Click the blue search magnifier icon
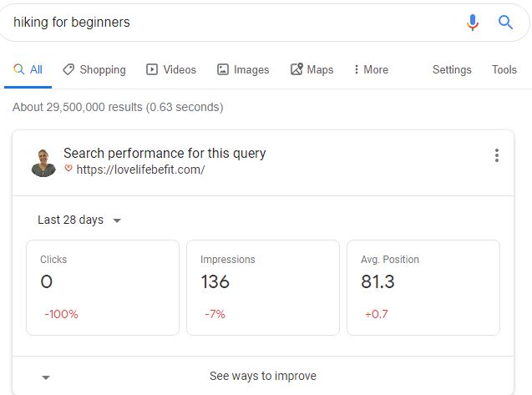This screenshot has height=395, width=532. (x=505, y=23)
